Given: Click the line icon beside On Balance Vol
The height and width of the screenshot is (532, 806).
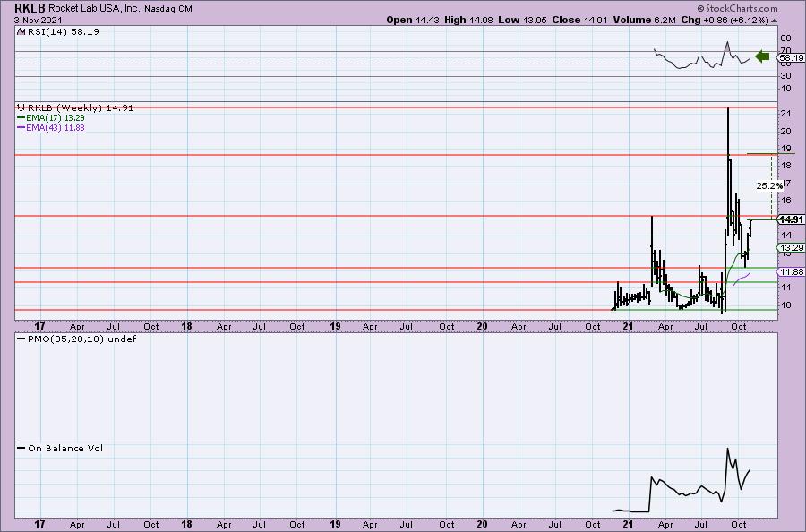Looking at the screenshot, I should (21, 448).
